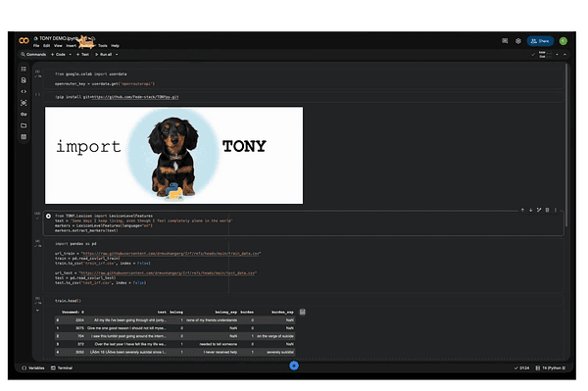Screen dimensions: 588x391
Task: Collapse the train.head() output chevron
Action: tap(37, 310)
